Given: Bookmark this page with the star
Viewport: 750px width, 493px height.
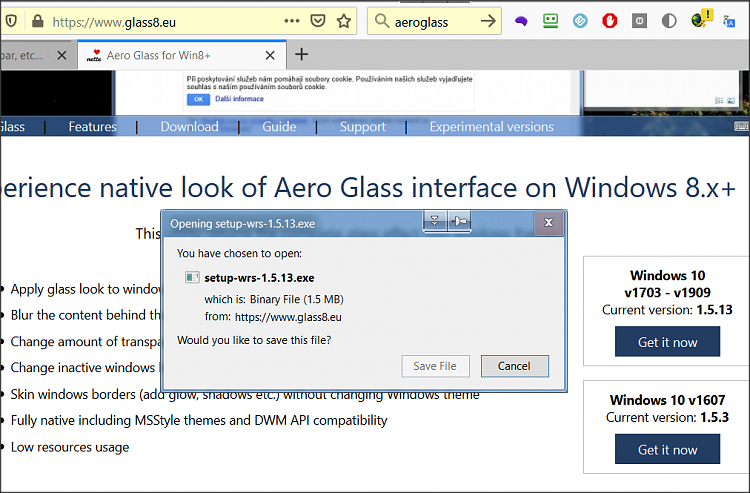Looking at the screenshot, I should 343,21.
